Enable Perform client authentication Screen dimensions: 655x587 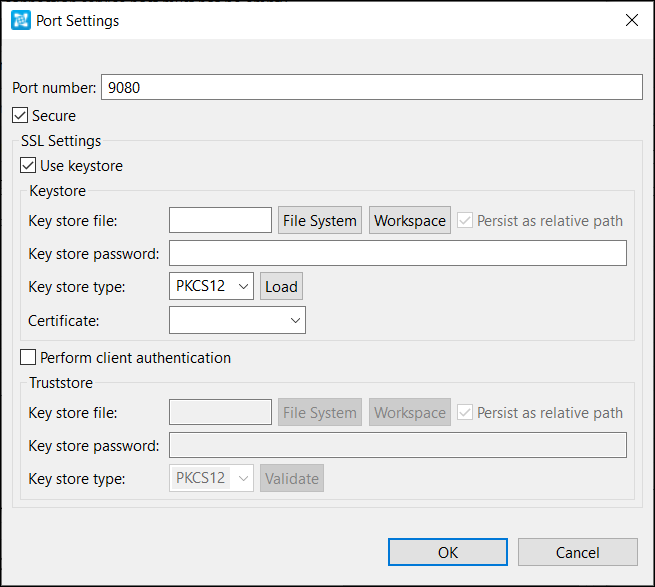pyautogui.click(x=28, y=358)
